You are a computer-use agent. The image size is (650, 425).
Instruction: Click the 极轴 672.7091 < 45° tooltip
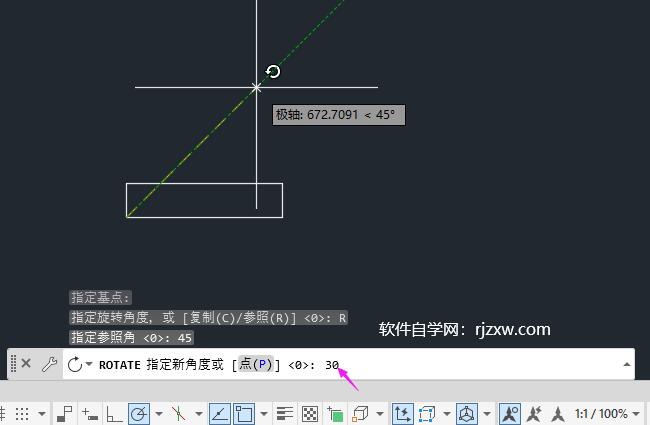point(339,114)
